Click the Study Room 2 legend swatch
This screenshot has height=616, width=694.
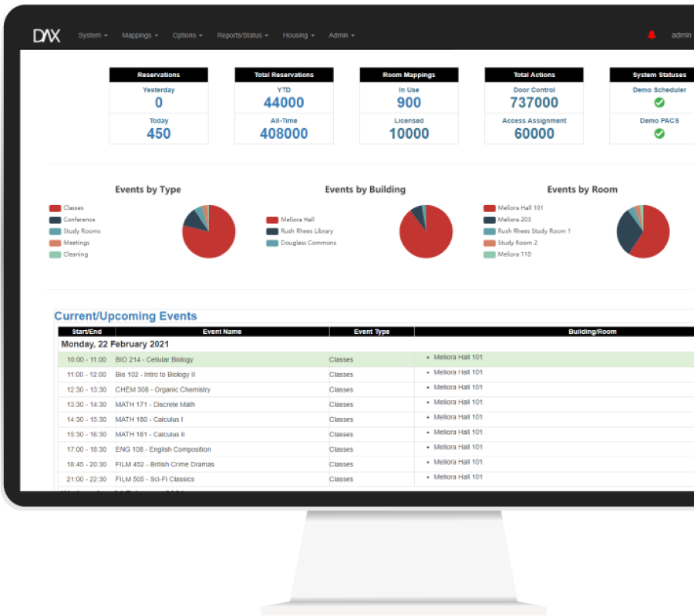pyautogui.click(x=490, y=243)
